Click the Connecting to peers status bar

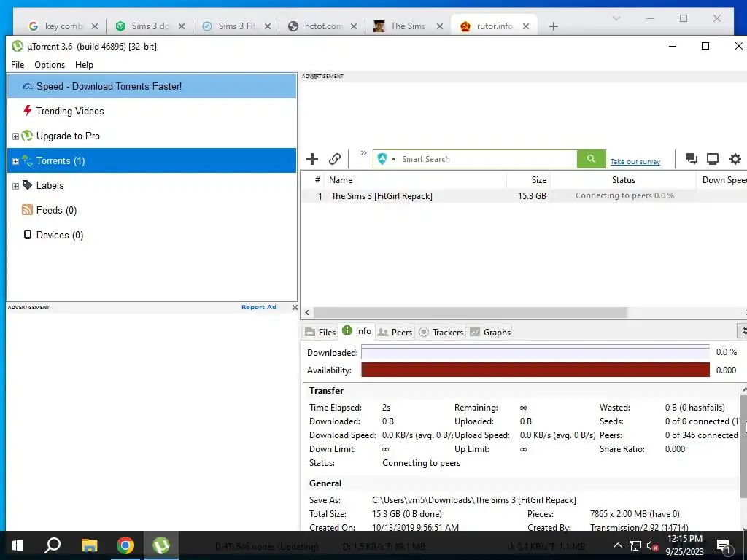point(624,195)
